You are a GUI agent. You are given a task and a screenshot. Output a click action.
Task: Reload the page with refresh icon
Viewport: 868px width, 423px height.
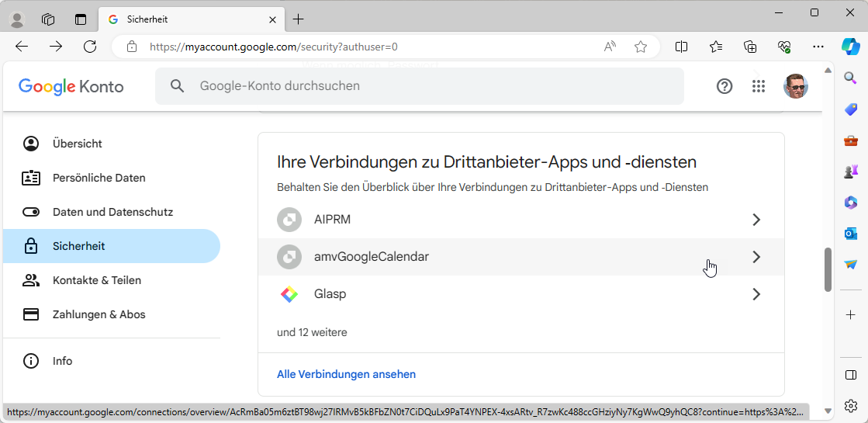click(90, 47)
